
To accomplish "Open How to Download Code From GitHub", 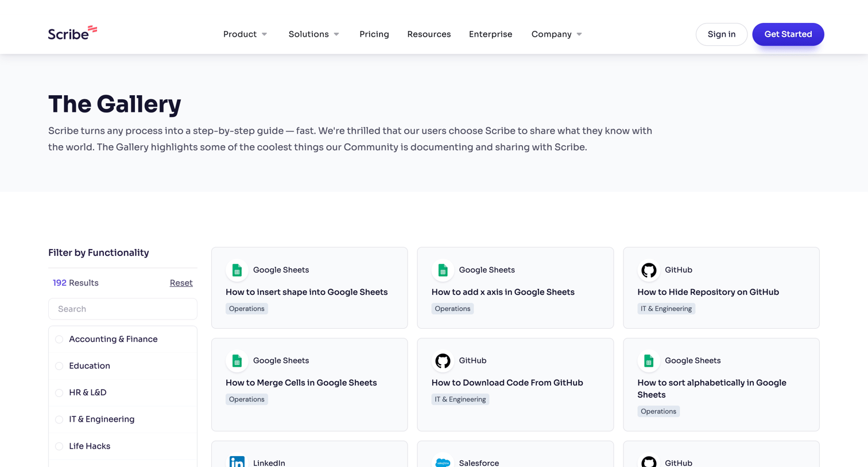I will (507, 383).
